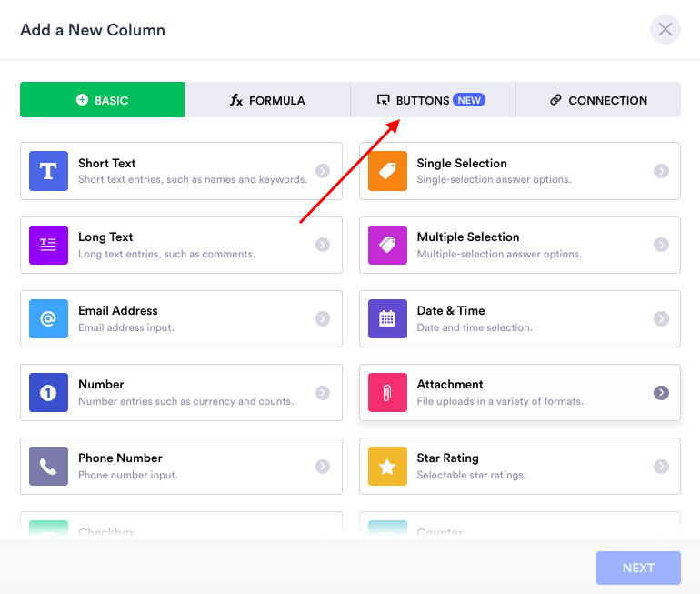Open the Date & Time chevron arrow

[661, 318]
